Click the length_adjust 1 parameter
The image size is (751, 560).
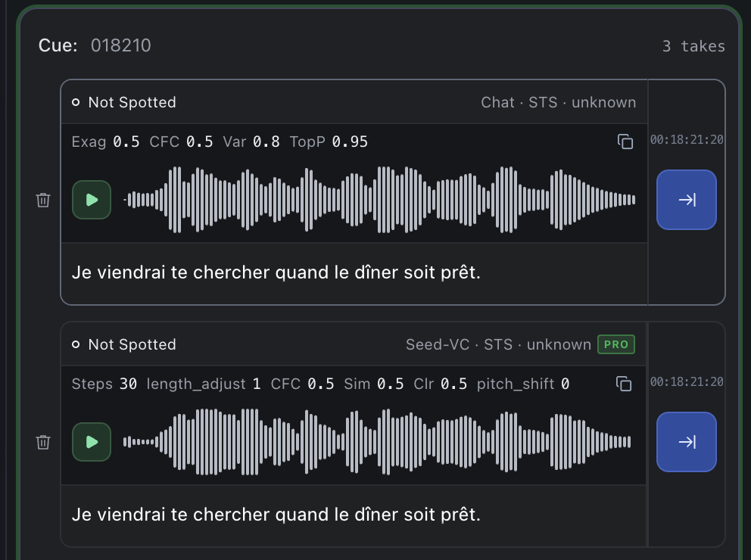(204, 384)
